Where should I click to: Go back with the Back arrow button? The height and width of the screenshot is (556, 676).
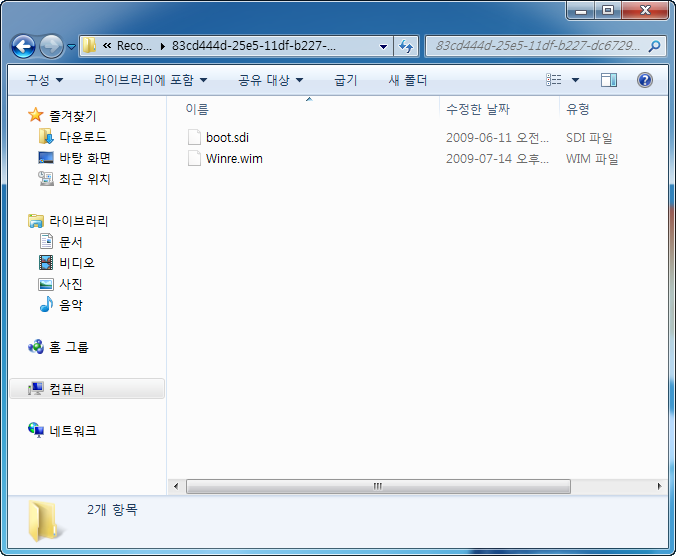[23, 46]
